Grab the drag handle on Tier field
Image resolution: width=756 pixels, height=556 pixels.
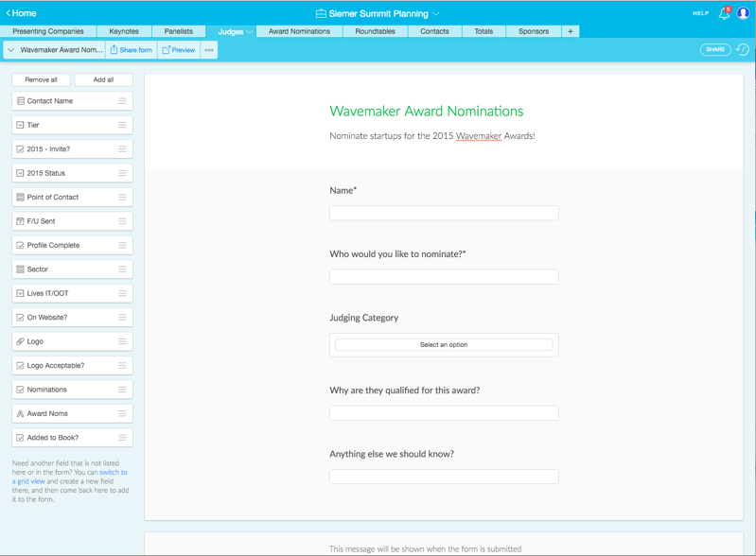tap(122, 125)
